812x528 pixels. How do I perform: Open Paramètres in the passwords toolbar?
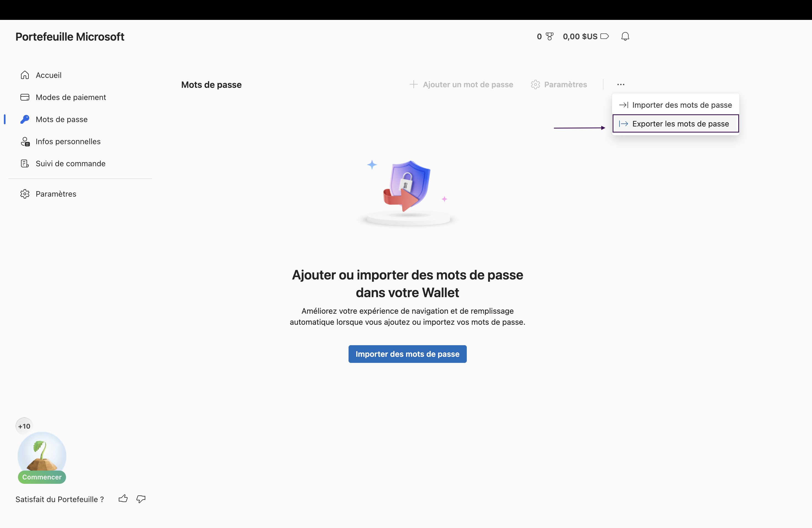point(559,85)
